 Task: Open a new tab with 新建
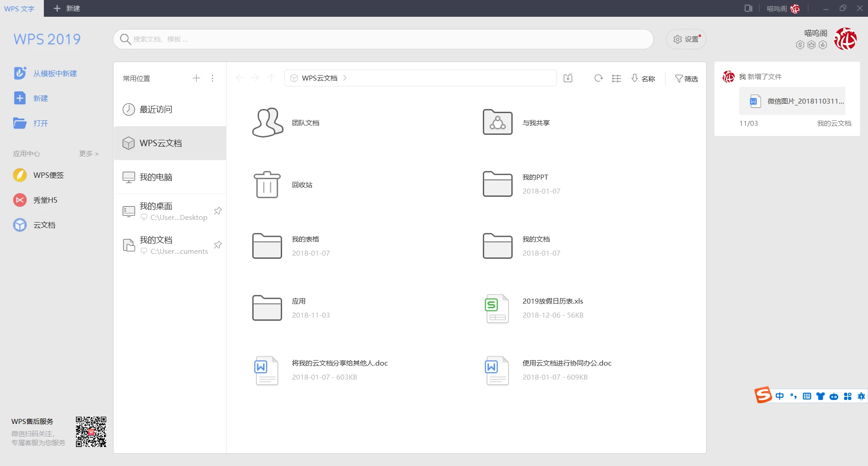pyautogui.click(x=66, y=8)
